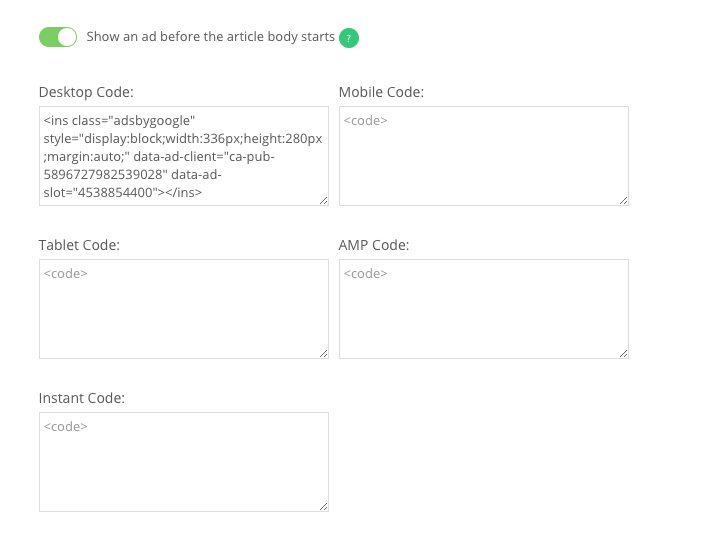The width and height of the screenshot is (708, 533).
Task: Click the "Desktop Code:" label
Action: tap(86, 92)
